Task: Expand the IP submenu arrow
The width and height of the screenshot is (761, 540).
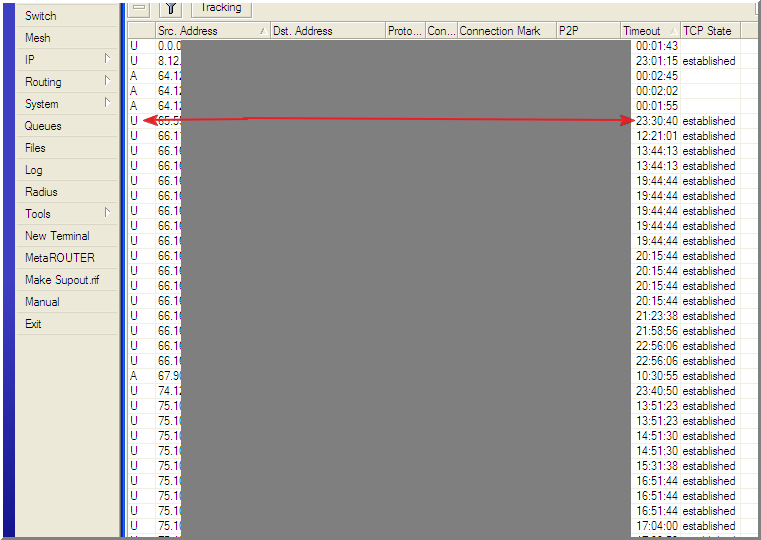Action: pyautogui.click(x=108, y=59)
